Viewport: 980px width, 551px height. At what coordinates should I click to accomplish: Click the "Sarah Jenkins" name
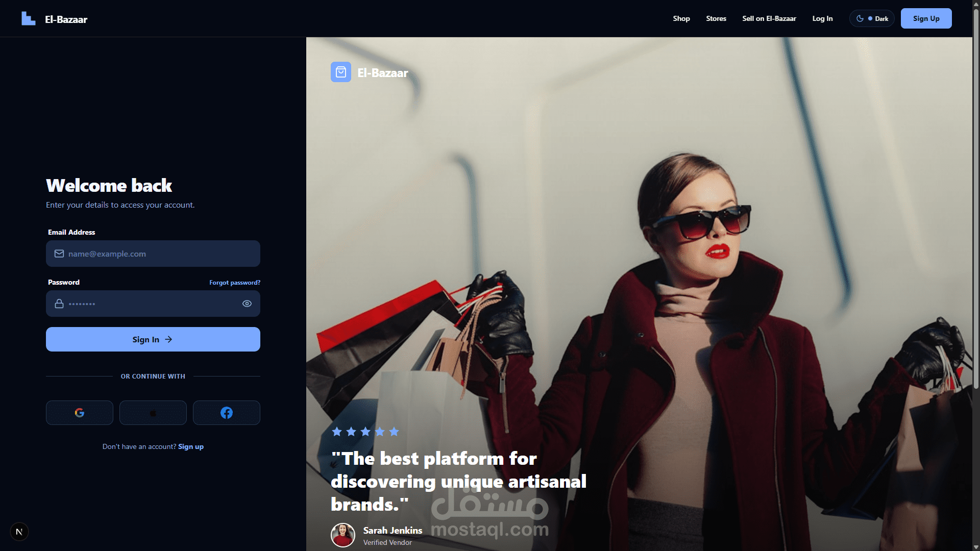393,531
